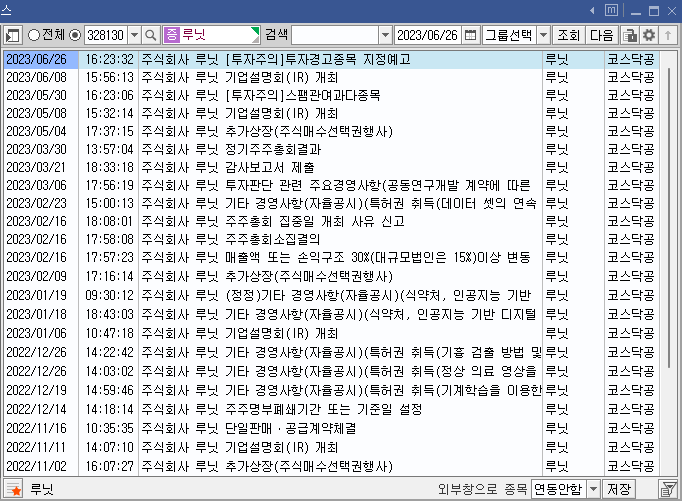Screen dimensions: 682x501
Task: Click the m icon in title bar
Action: 611,10
